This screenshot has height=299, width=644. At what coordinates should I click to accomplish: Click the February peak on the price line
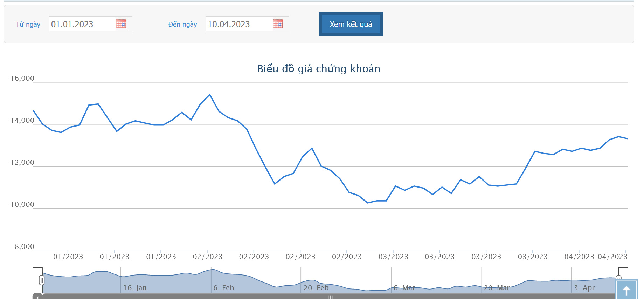pos(210,95)
